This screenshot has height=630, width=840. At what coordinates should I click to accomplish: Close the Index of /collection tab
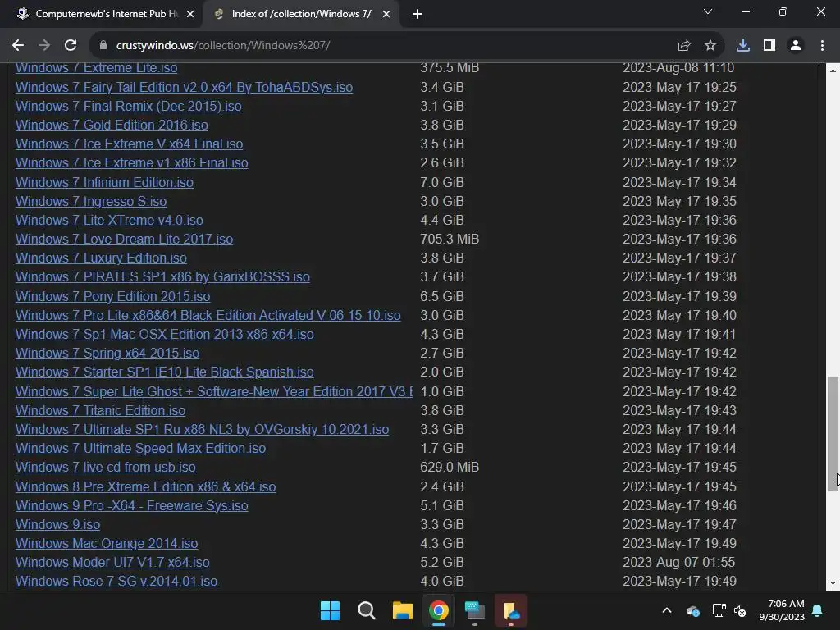pos(386,14)
